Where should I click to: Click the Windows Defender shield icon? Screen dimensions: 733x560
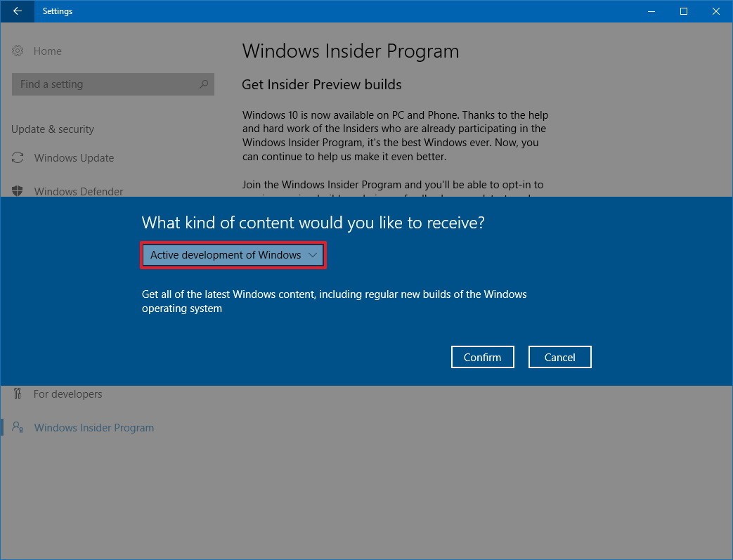click(18, 191)
